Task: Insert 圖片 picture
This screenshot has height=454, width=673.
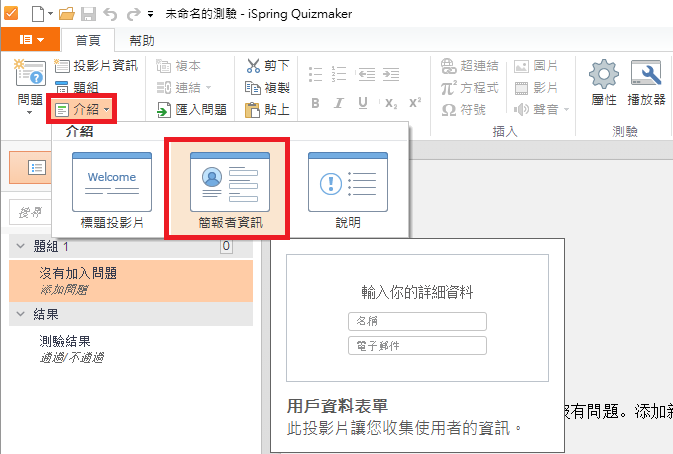Action: tap(536, 66)
